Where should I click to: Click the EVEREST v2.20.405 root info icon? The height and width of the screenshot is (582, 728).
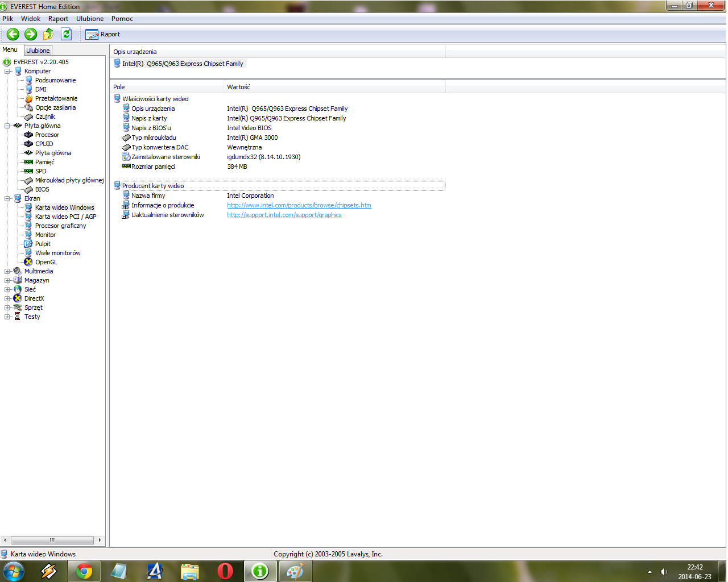coord(7,62)
